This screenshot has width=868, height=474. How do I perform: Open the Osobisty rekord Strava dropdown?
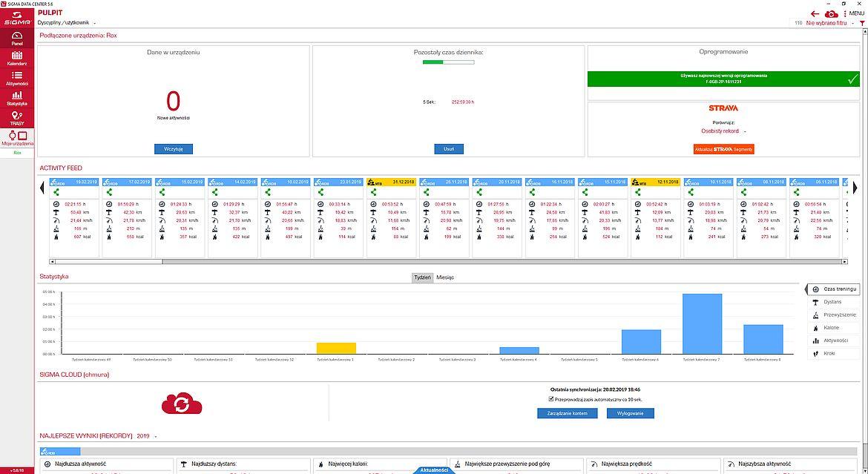[x=723, y=131]
